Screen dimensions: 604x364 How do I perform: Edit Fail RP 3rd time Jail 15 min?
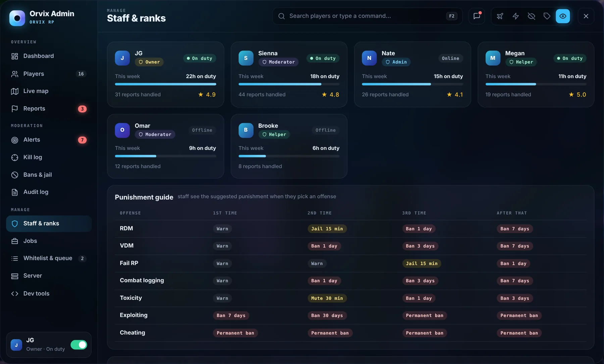[x=422, y=264]
